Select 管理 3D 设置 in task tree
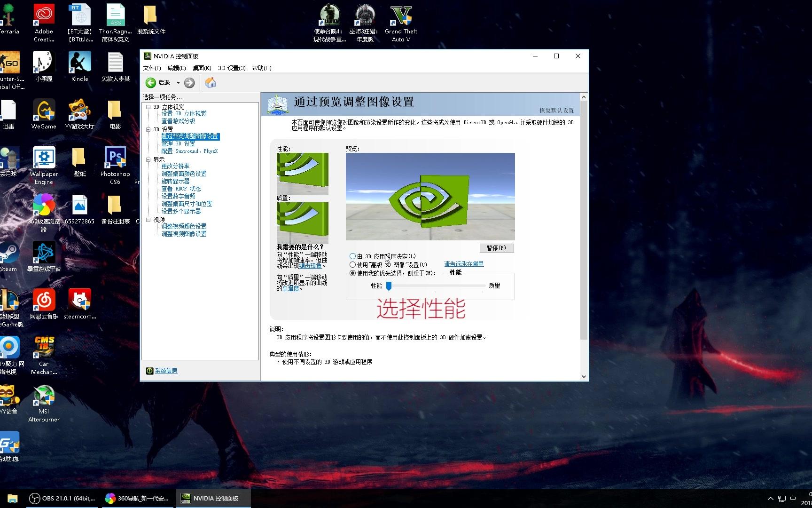Viewport: 812px width, 508px height. tap(178, 144)
